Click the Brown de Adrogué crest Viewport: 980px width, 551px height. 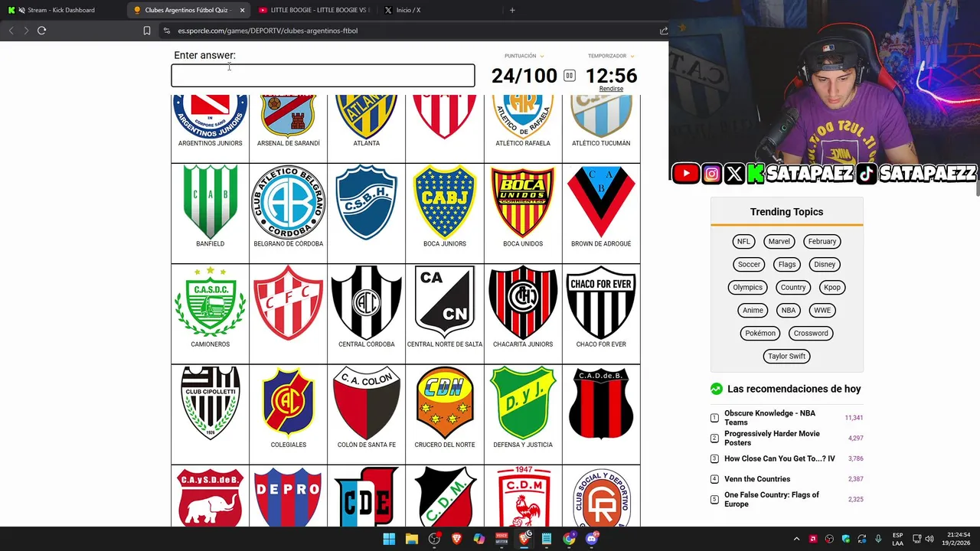pos(601,202)
